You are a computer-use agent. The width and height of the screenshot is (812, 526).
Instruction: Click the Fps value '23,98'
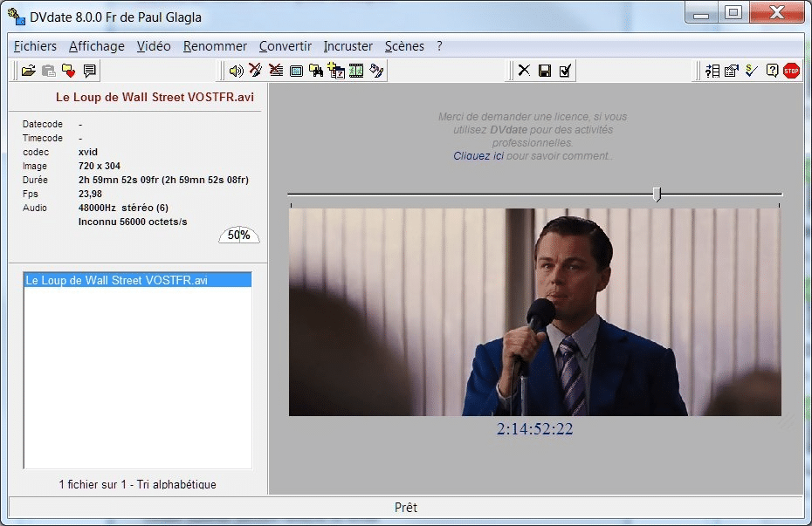pos(90,194)
